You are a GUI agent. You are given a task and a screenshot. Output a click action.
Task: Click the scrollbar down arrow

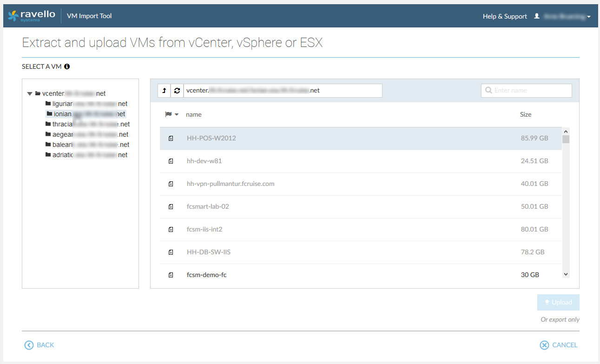click(566, 274)
